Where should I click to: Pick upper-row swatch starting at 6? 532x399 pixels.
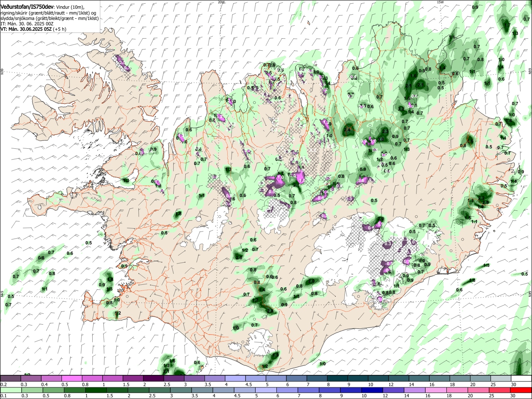pyautogui.click(x=296, y=379)
